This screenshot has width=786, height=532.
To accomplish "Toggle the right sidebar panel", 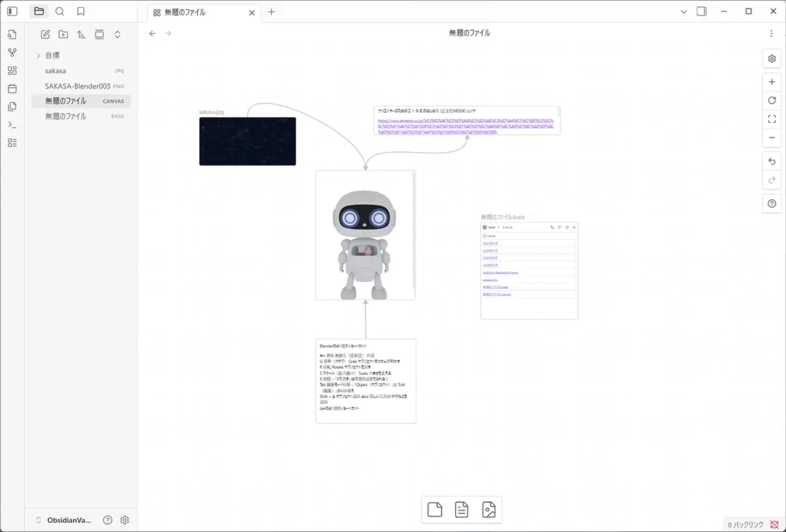I will tap(702, 11).
